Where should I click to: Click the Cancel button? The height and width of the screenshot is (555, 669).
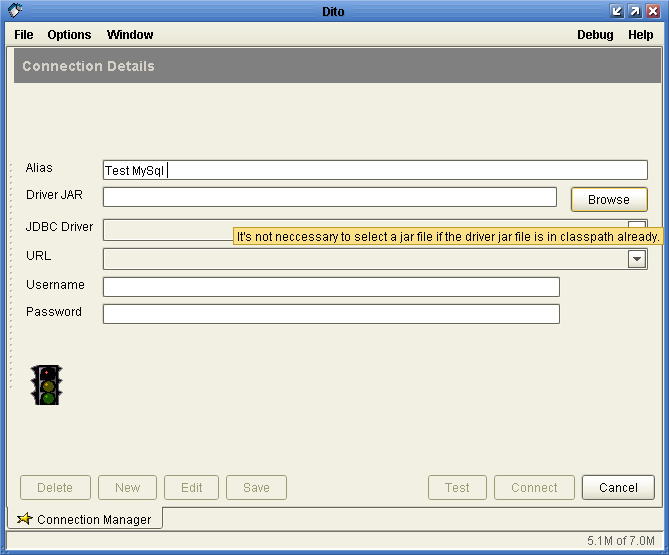point(618,488)
